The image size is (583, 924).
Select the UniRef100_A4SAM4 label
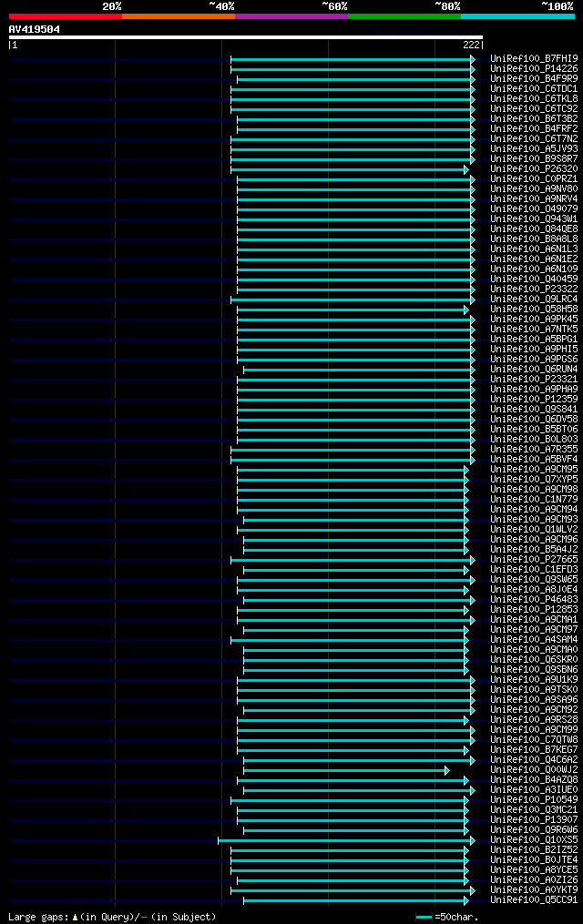(534, 640)
